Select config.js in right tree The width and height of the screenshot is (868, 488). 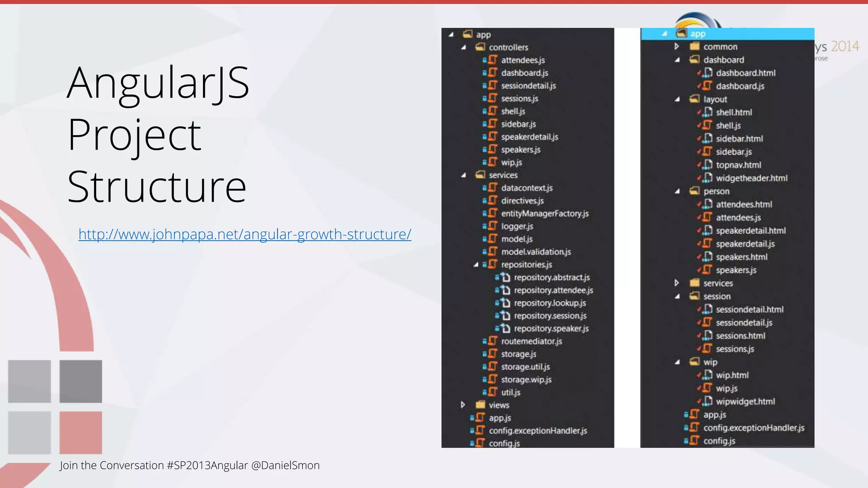click(719, 441)
